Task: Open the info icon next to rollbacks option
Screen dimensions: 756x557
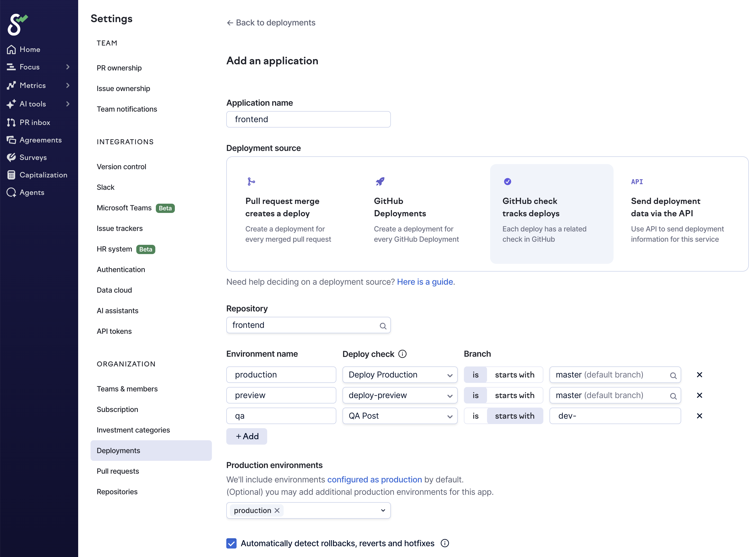Action: pyautogui.click(x=445, y=543)
